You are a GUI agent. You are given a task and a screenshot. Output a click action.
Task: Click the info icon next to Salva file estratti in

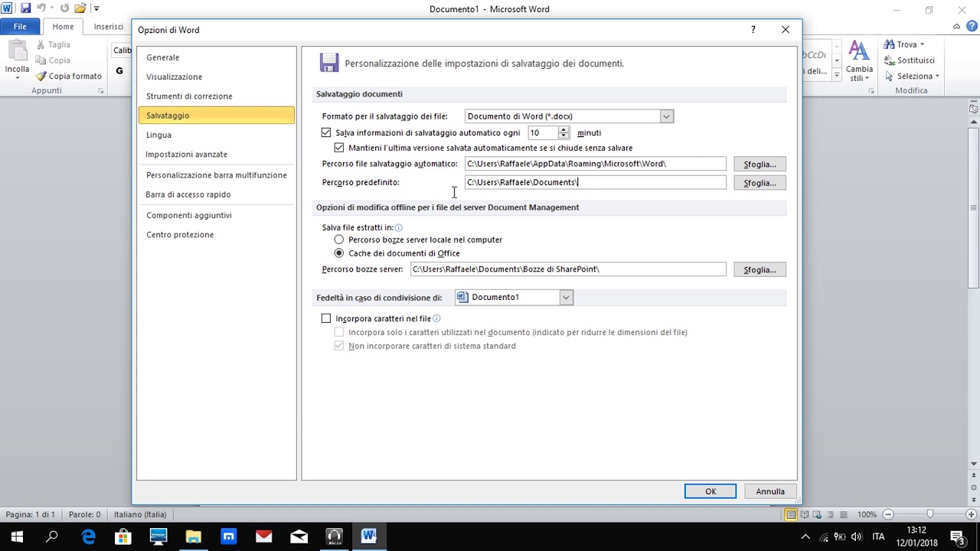click(399, 227)
